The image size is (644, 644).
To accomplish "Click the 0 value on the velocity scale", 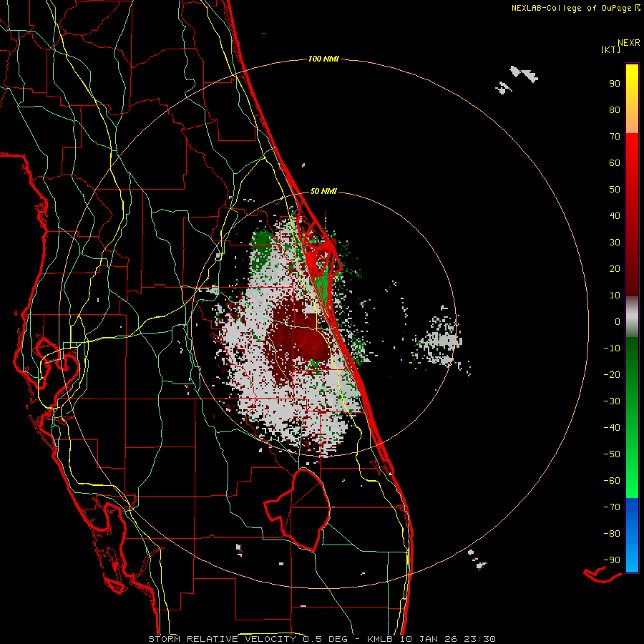I will point(618,321).
